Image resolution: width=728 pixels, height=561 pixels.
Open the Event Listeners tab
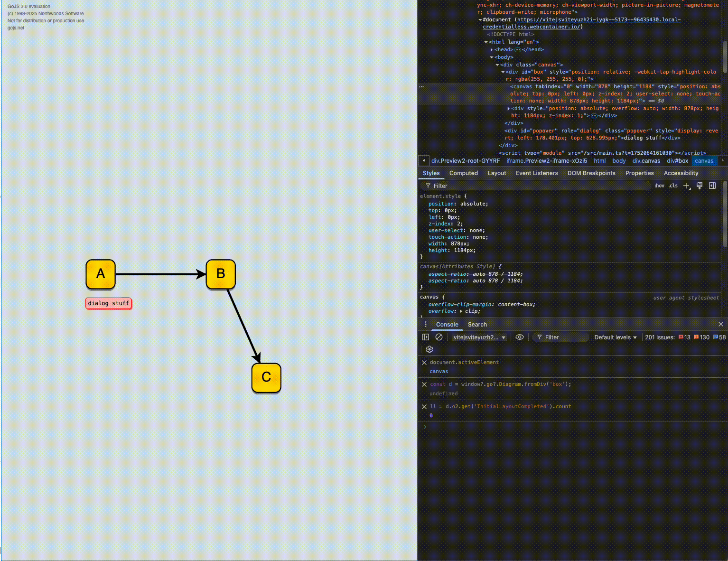click(x=537, y=173)
